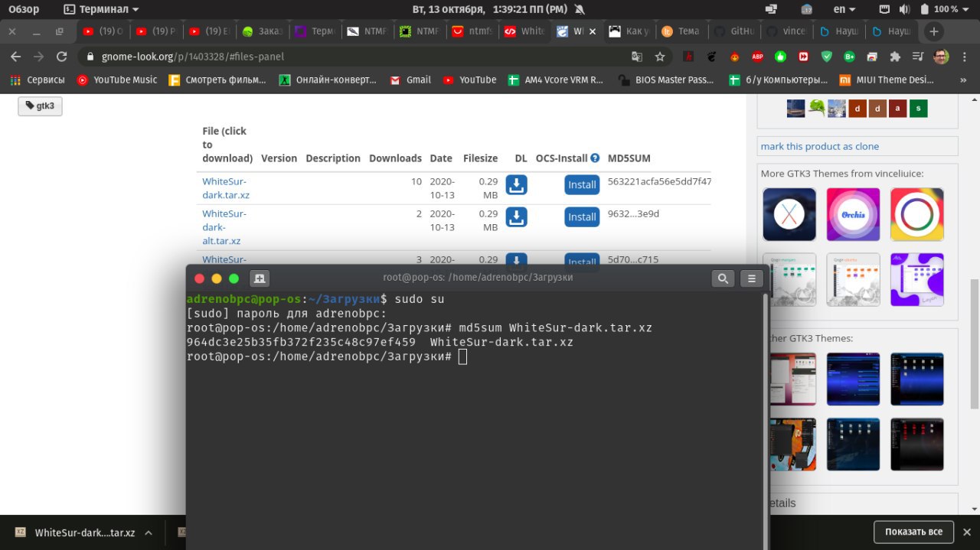Click the keyboard icon in system tray
Image resolution: width=980 pixels, height=550 pixels.
884,9
